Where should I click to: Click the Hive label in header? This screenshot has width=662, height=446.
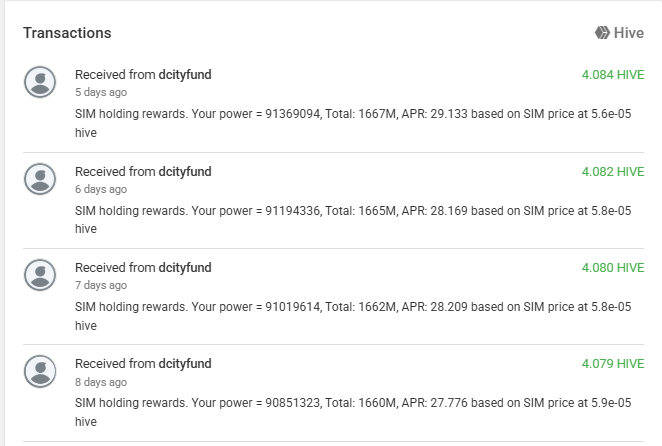coord(629,33)
